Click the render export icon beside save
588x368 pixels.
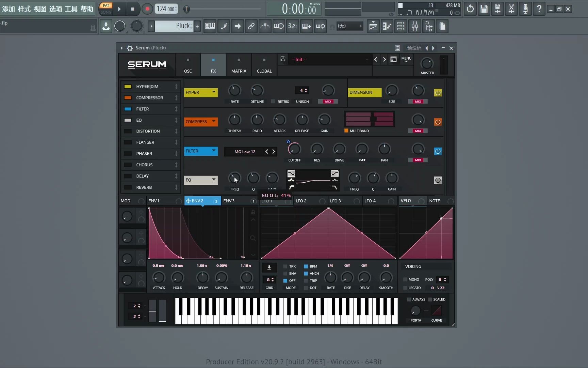(497, 9)
